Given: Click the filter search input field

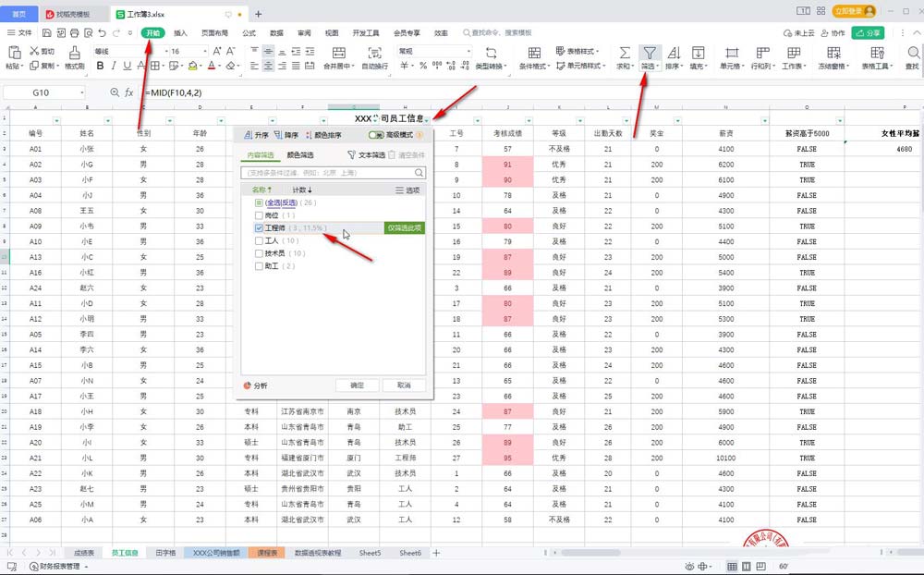Looking at the screenshot, I should 333,173.
